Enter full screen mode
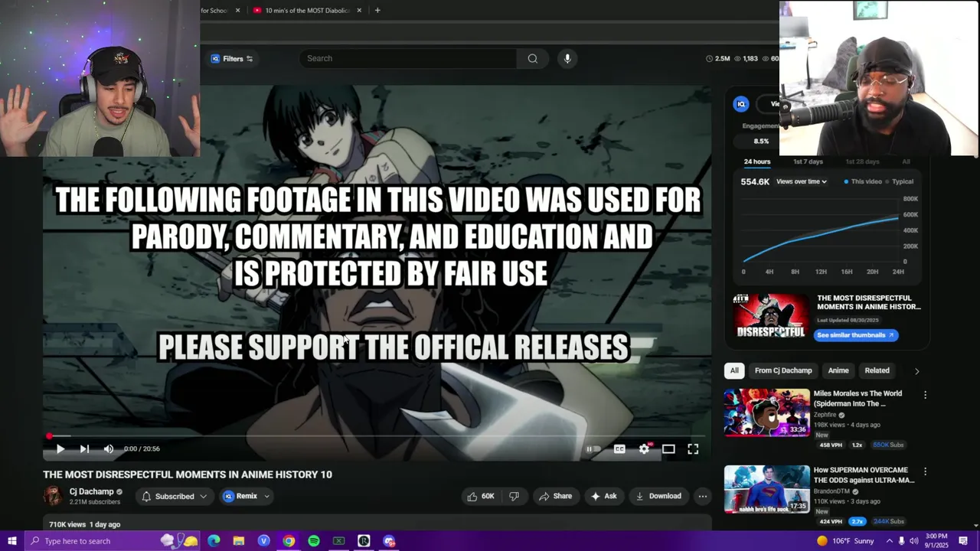Image resolution: width=980 pixels, height=551 pixels. pyautogui.click(x=693, y=449)
